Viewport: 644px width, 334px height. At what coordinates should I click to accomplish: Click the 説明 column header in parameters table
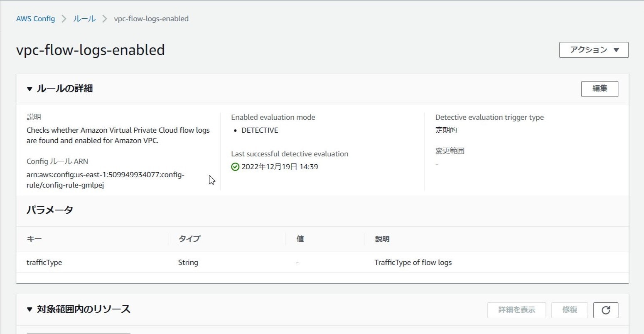point(382,239)
